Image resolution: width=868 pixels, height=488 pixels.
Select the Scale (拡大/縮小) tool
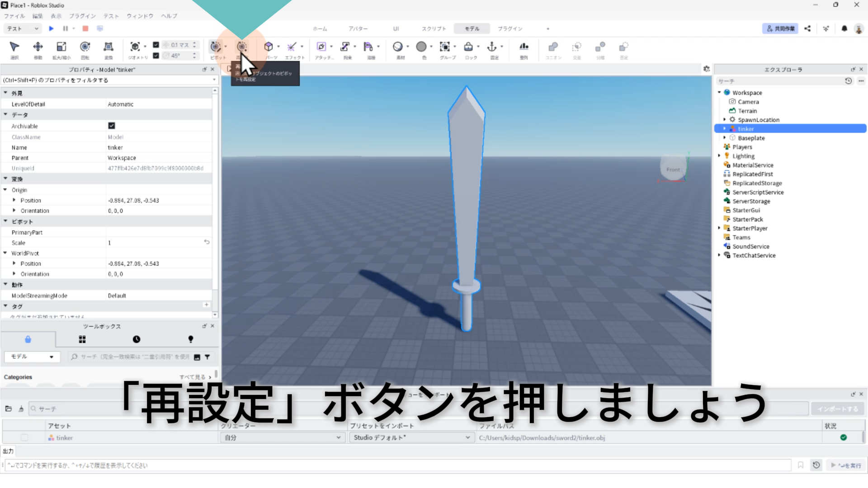[61, 47]
